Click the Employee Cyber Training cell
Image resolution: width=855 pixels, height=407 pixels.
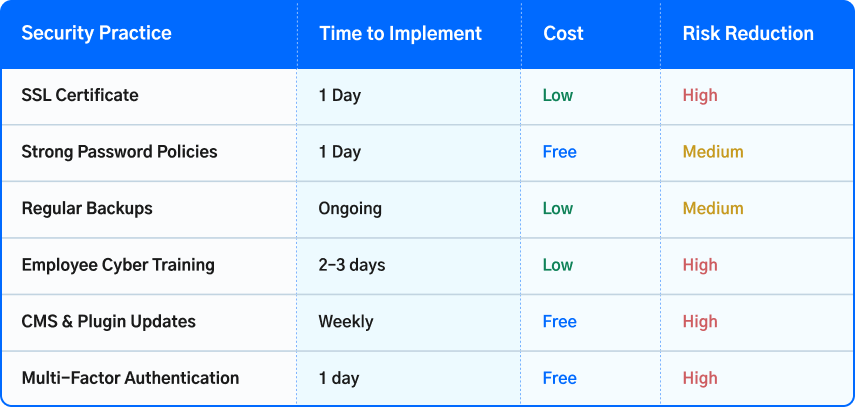[x=118, y=265]
